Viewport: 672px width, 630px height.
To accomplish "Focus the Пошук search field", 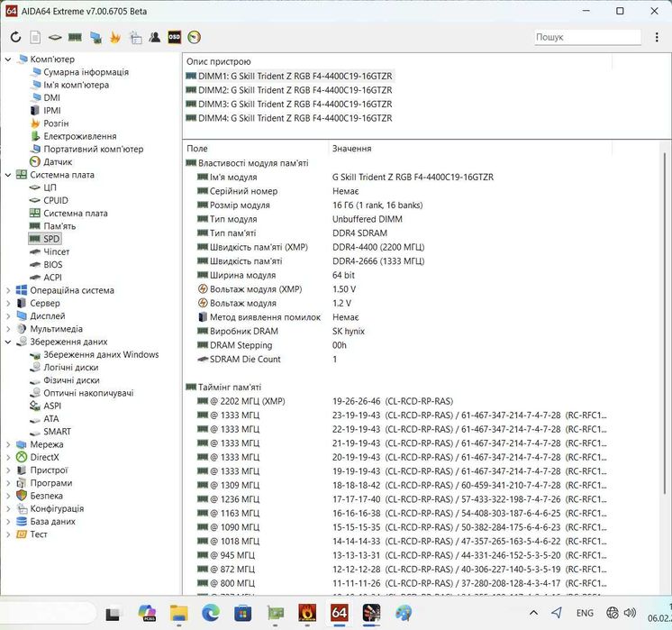I will (x=587, y=37).
